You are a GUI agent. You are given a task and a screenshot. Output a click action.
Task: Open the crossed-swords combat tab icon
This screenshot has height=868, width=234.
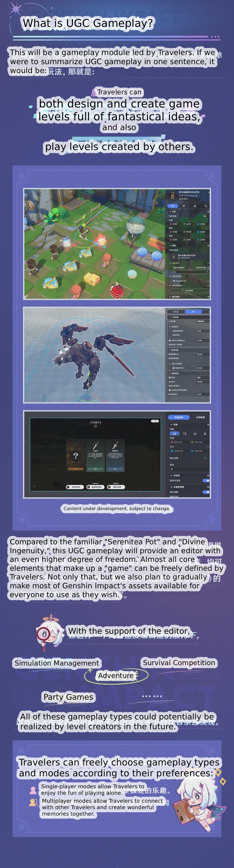click(x=184, y=206)
